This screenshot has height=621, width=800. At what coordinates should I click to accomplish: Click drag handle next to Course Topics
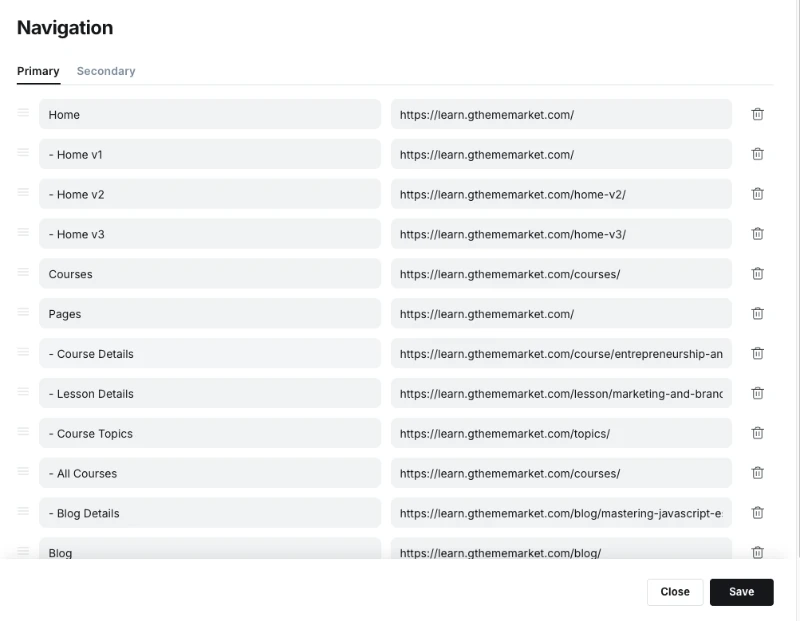(x=23, y=432)
